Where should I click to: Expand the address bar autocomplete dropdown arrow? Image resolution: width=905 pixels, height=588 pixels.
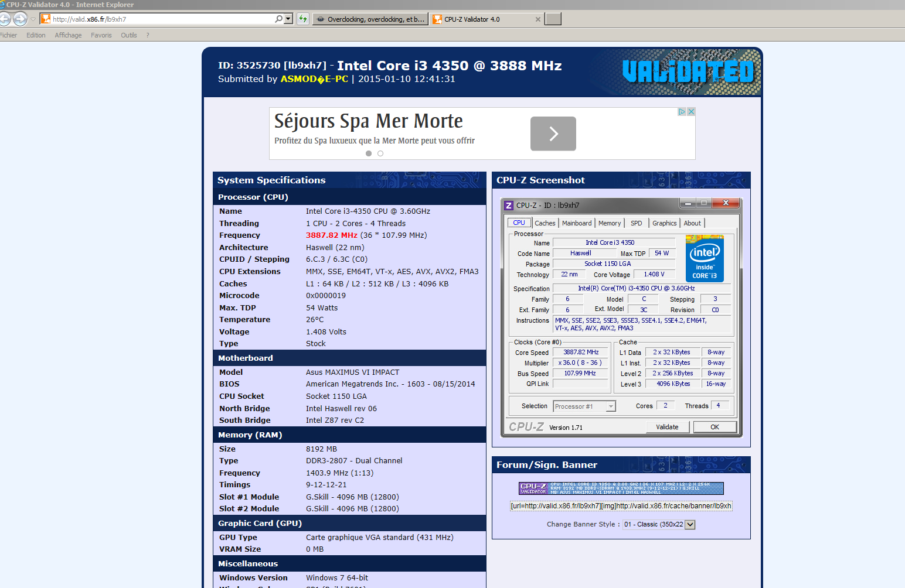(288, 19)
